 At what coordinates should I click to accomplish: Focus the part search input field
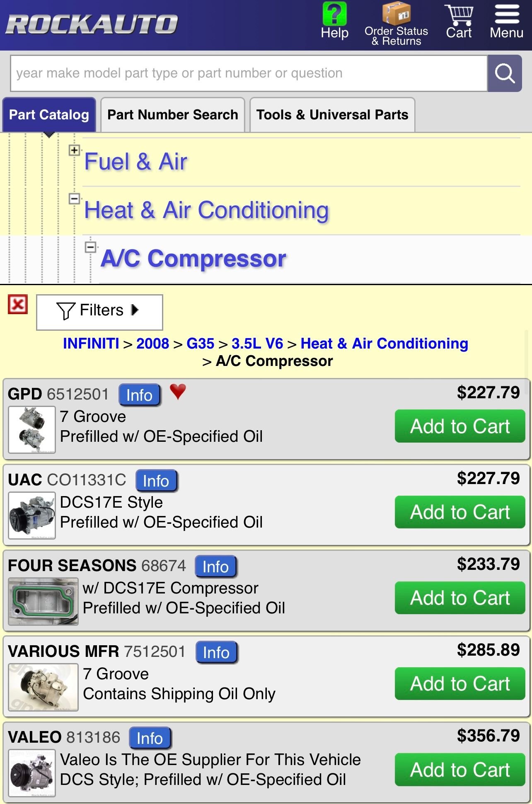pyautogui.click(x=249, y=73)
